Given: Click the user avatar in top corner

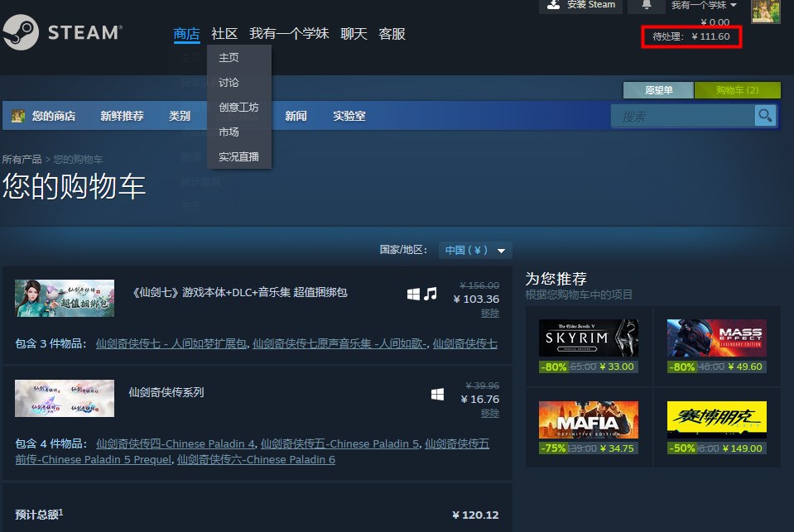Looking at the screenshot, I should coord(766,11).
